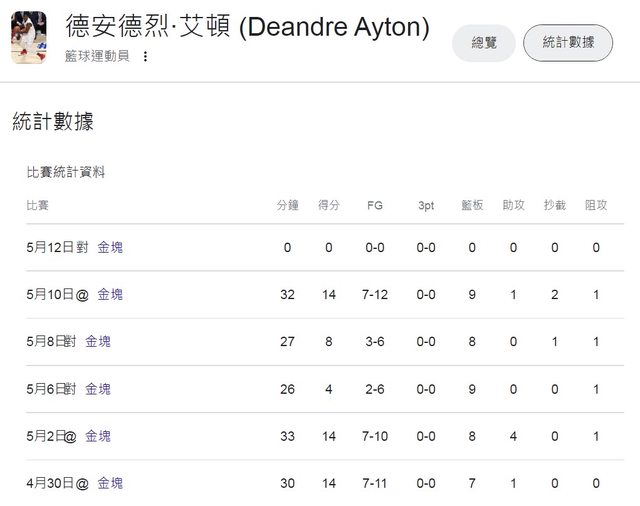Click the FG column header
The width and height of the screenshot is (640, 506).
click(x=375, y=205)
